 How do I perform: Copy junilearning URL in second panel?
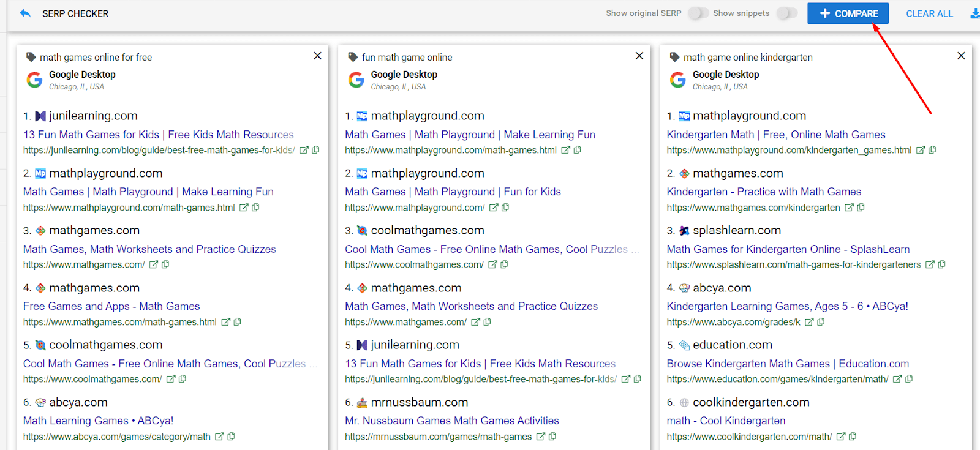[637, 379]
